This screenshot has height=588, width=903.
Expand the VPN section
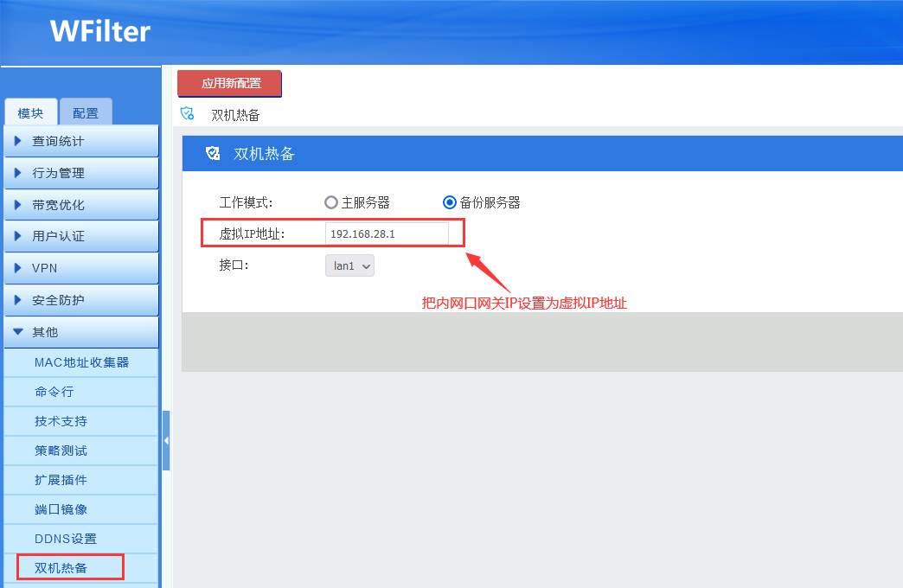[x=80, y=268]
